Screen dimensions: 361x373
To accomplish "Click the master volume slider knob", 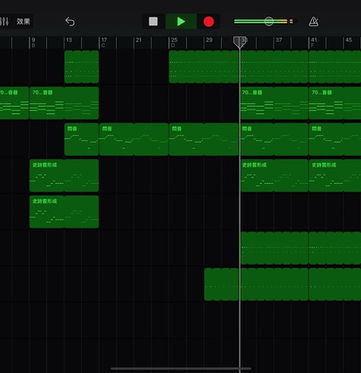I will pyautogui.click(x=269, y=21).
